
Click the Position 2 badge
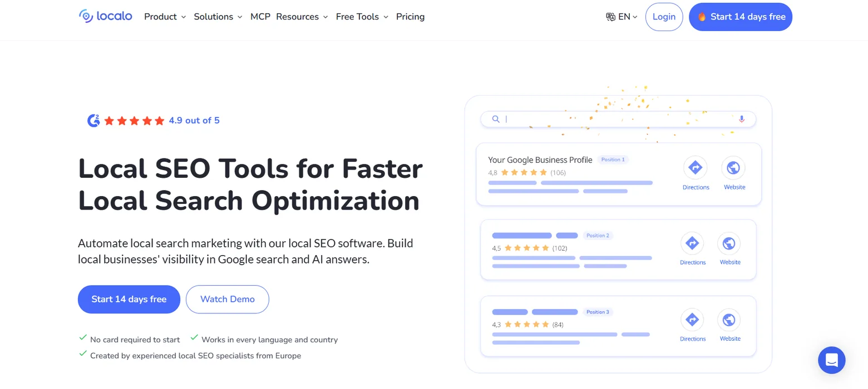[x=598, y=236]
